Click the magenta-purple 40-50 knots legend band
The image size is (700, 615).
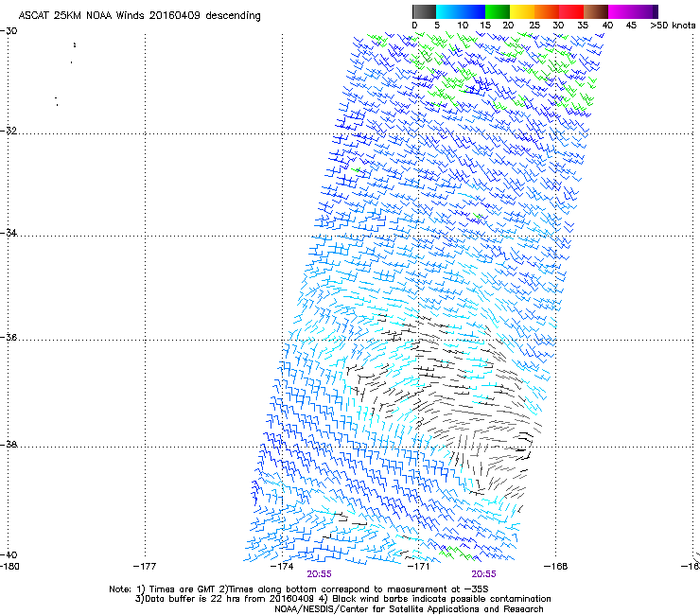pyautogui.click(x=634, y=11)
